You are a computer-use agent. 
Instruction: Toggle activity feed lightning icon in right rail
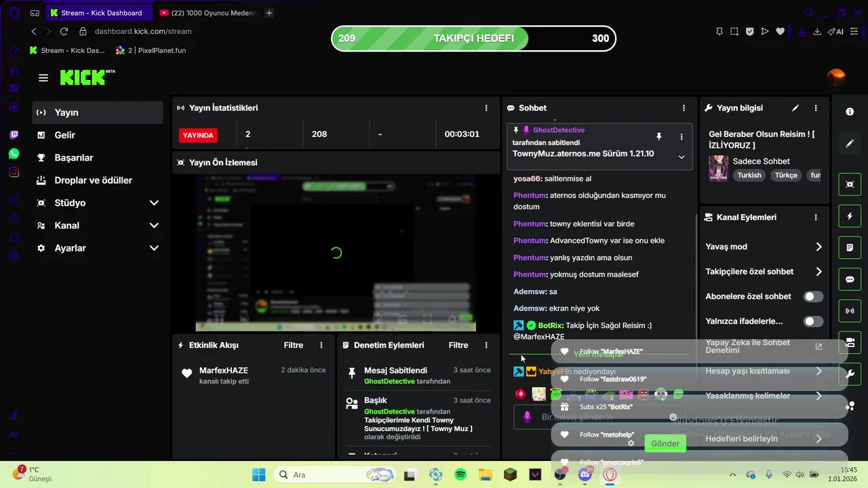click(x=850, y=216)
